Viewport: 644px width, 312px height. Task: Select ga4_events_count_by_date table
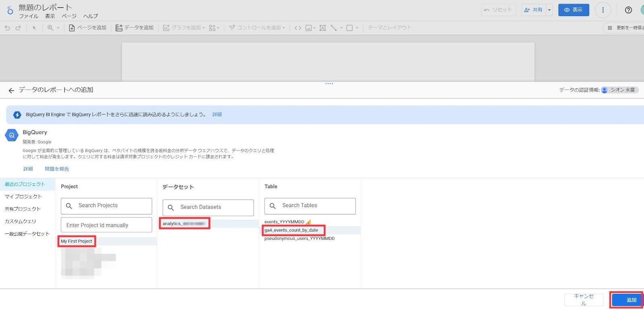point(310,230)
